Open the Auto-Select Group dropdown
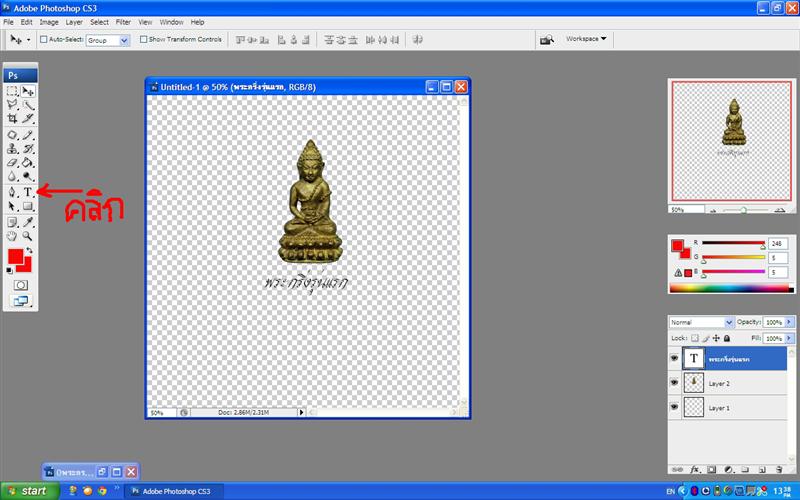The image size is (800, 500). [108, 40]
